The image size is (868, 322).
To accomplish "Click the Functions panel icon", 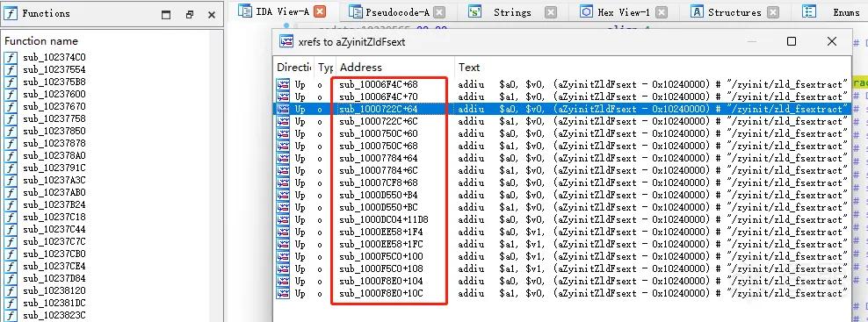I will click(11, 14).
